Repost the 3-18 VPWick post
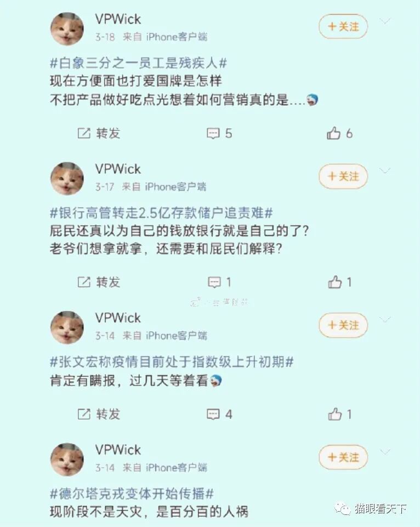 tap(99, 133)
